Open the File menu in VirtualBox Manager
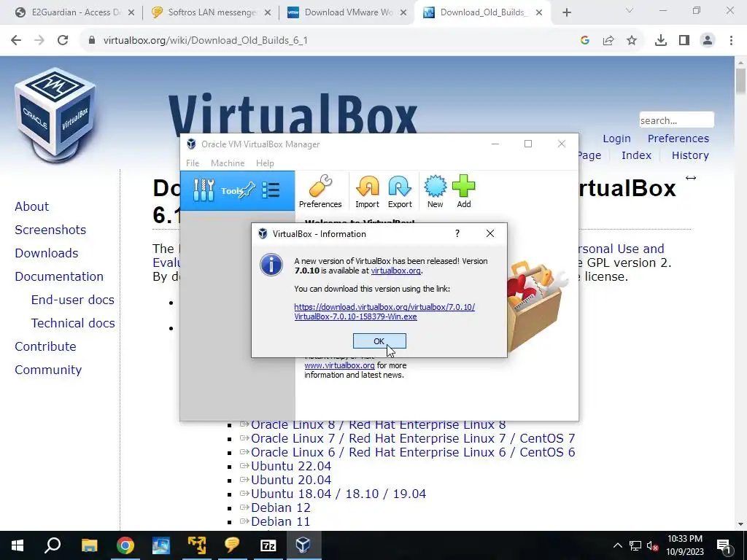The height and width of the screenshot is (560, 747). click(x=193, y=163)
